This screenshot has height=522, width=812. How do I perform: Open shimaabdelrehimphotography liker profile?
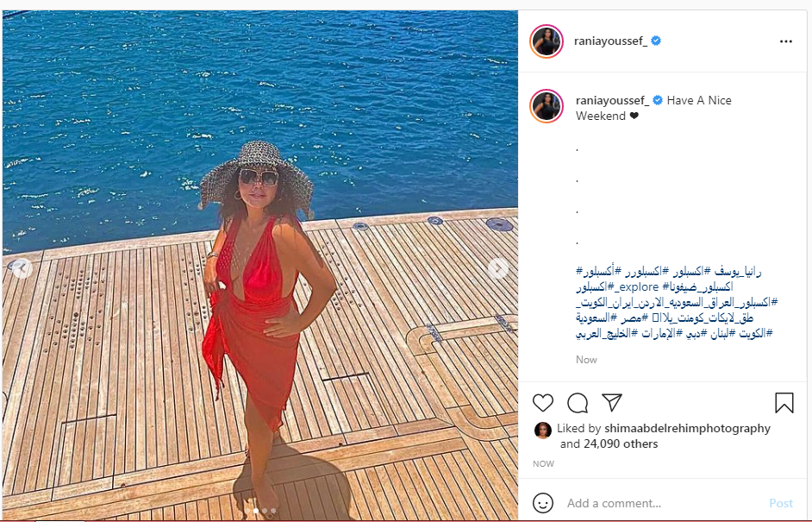pos(687,428)
